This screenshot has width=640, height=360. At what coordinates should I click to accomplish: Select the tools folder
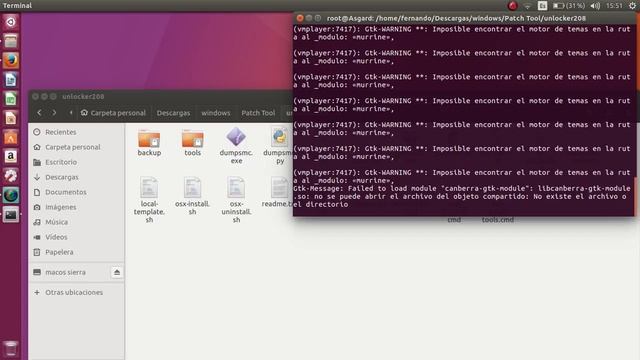pos(192,142)
